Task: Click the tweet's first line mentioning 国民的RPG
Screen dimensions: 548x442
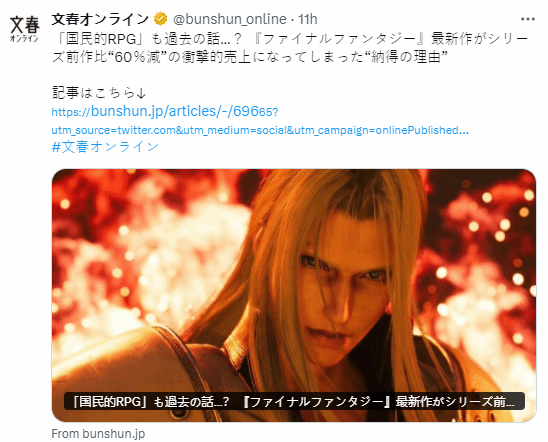Action: click(x=290, y=39)
